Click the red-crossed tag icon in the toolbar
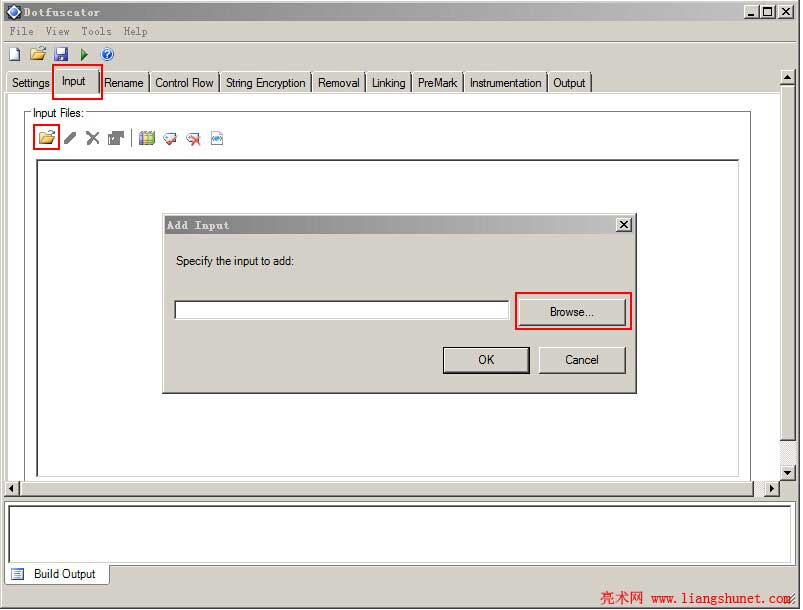Image resolution: width=803 pixels, height=610 pixels. tap(194, 138)
